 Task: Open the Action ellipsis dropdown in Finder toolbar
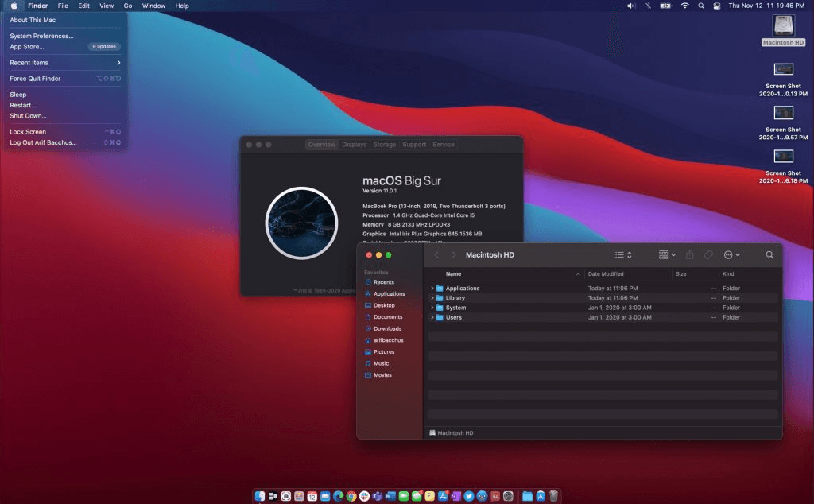[x=731, y=255]
